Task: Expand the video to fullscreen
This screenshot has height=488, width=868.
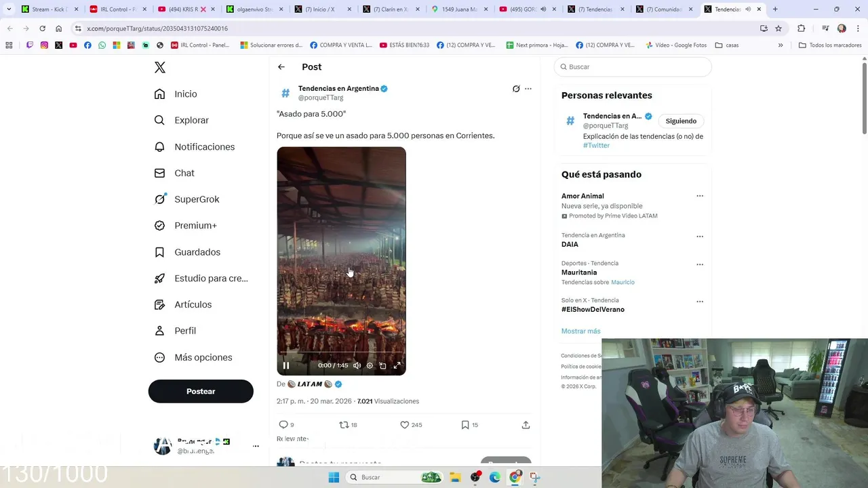Action: [397, 365]
